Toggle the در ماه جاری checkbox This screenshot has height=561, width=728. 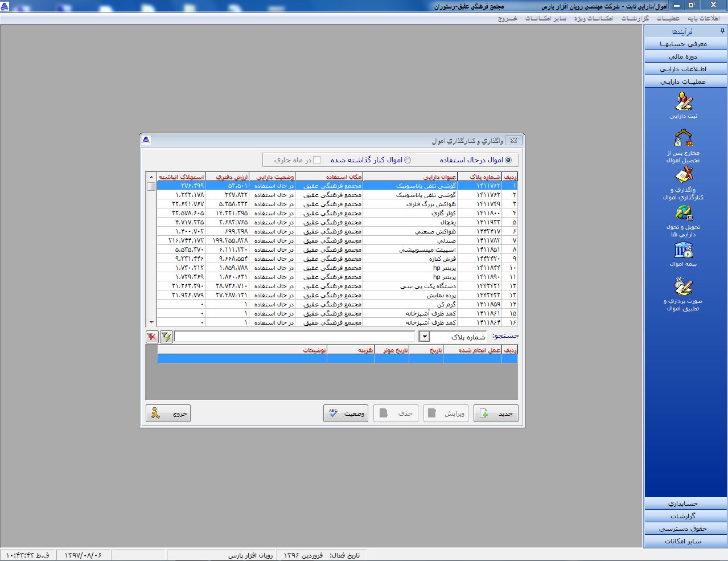tap(317, 160)
